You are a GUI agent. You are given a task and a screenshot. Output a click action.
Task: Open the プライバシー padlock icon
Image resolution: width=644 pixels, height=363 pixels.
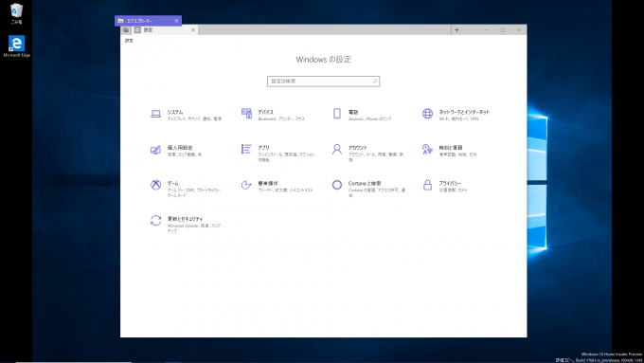[x=427, y=185]
